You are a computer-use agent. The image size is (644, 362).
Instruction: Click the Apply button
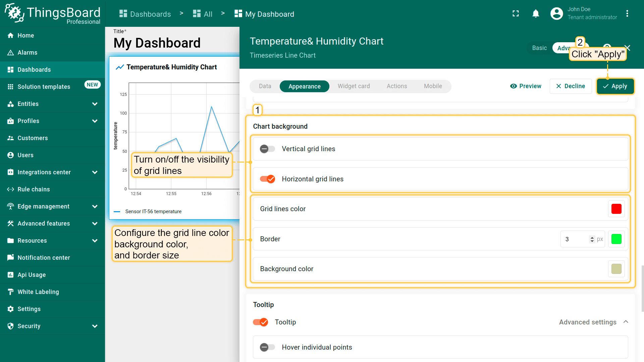point(615,86)
